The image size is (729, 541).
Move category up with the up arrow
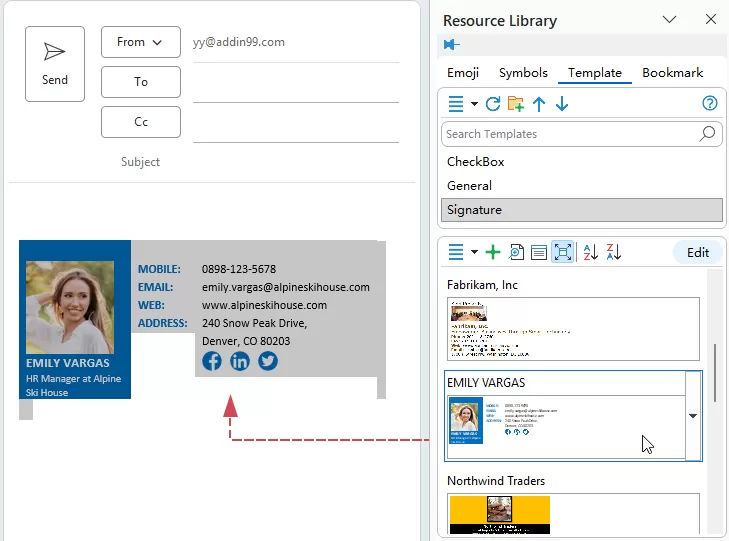click(x=539, y=104)
